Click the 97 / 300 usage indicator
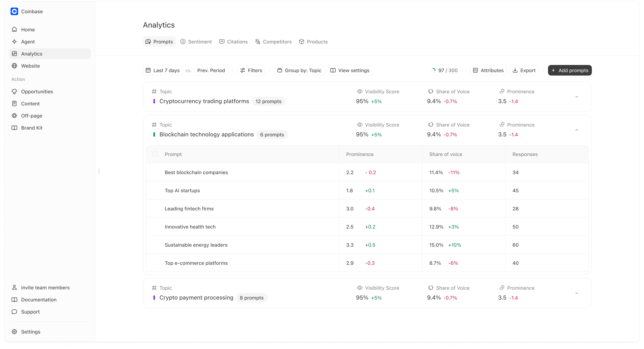 [x=444, y=70]
